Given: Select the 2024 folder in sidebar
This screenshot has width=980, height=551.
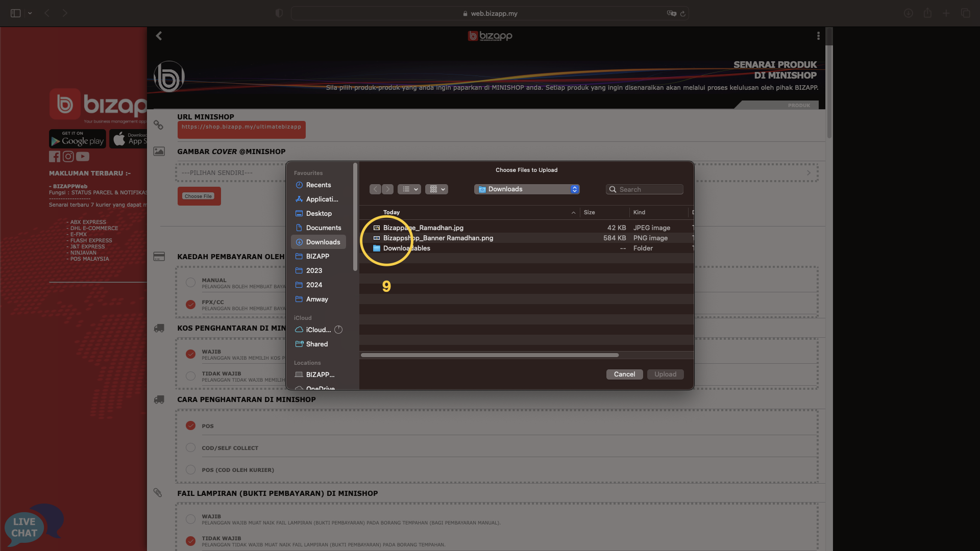Looking at the screenshot, I should tap(318, 285).
